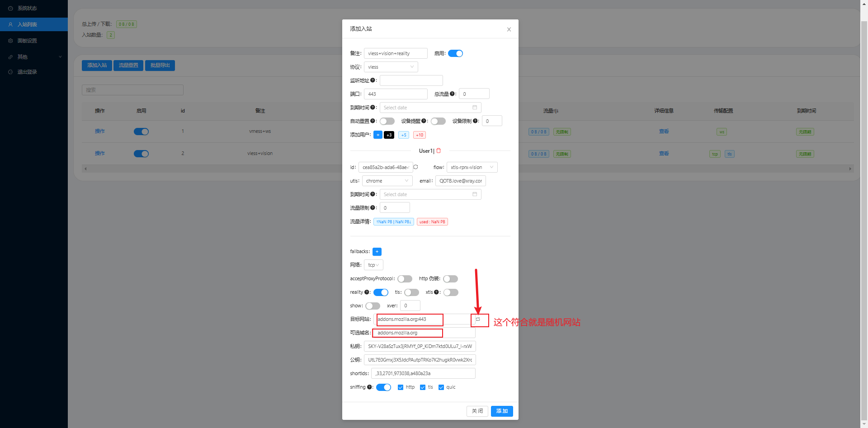Uncheck quic sniffing checkbox
Viewport: 868px width, 428px height.
441,387
